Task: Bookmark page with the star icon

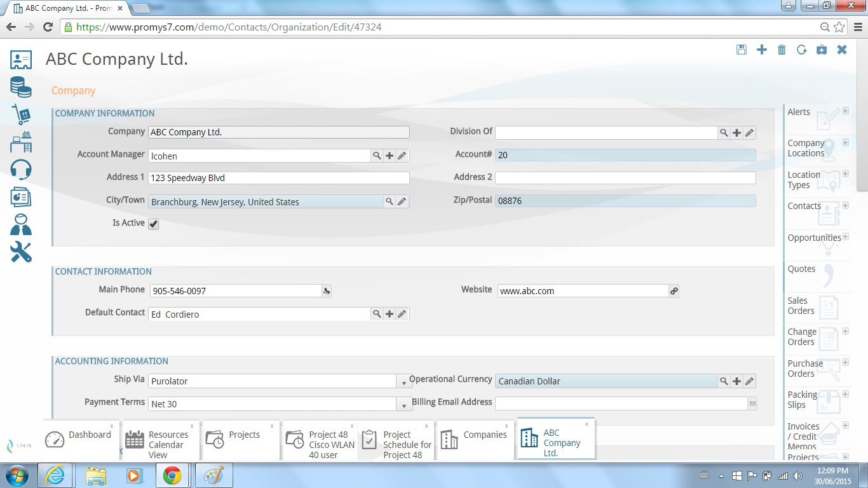Action: pos(839,27)
